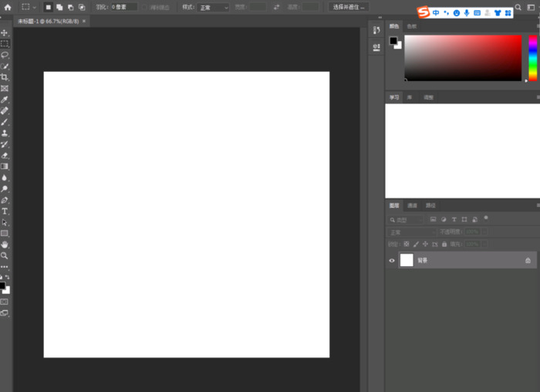Click the Home icon in options bar
540x392 pixels.
pos(8,7)
